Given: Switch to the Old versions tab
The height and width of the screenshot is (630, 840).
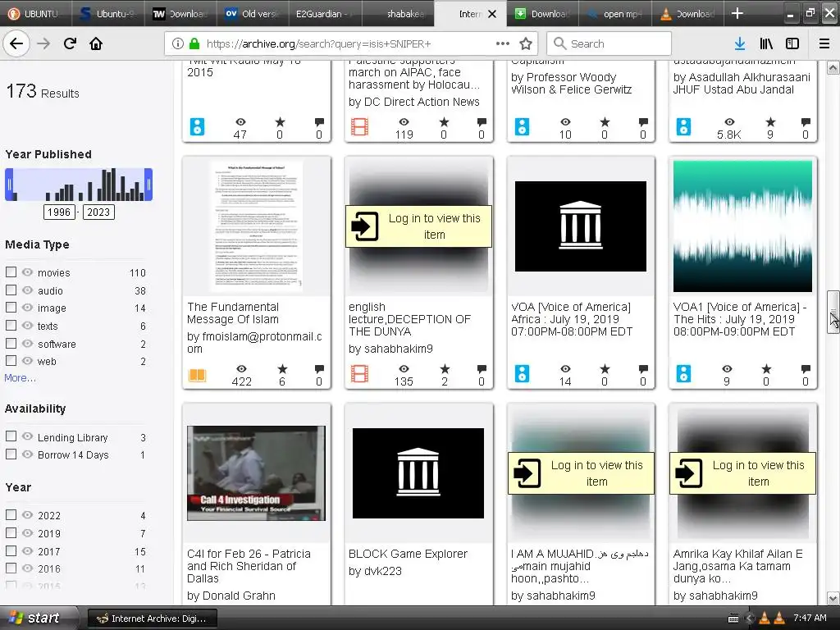Looking at the screenshot, I should click(254, 13).
